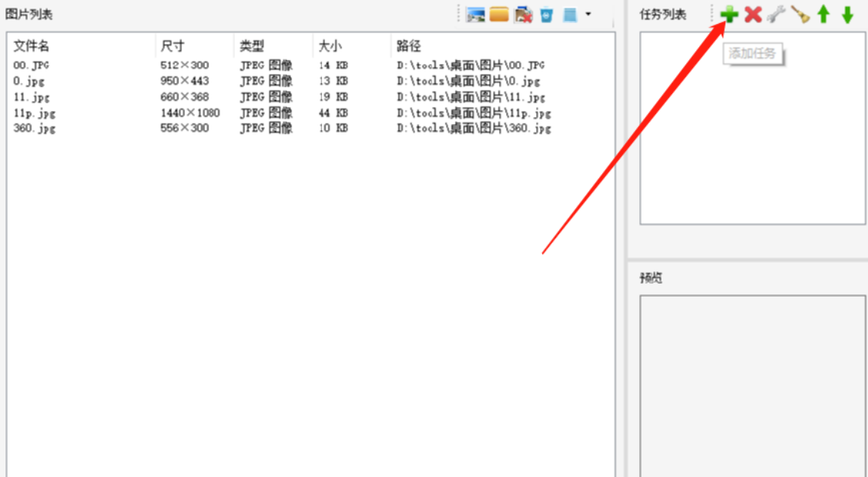Click the 19 KB file size cell
The height and width of the screenshot is (477, 868).
(333, 97)
